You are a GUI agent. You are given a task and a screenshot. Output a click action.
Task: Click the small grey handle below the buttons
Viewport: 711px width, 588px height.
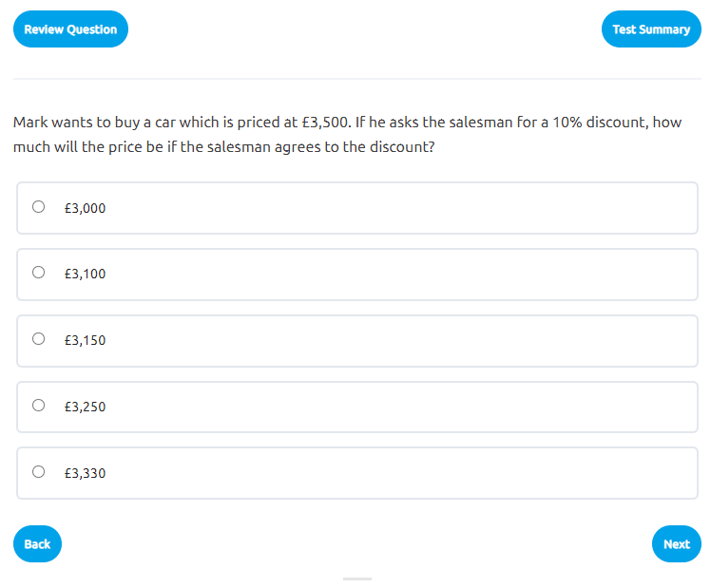tap(357, 579)
